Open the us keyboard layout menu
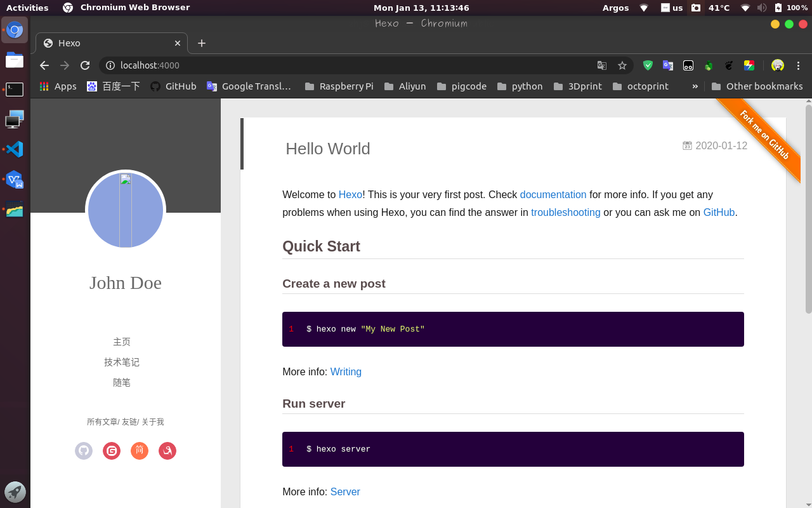Screen dimensions: 812x508 (x=672, y=8)
